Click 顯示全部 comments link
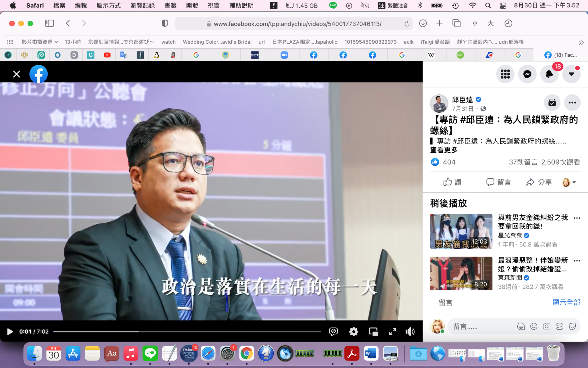The width and height of the screenshot is (588, 368). pos(566,302)
